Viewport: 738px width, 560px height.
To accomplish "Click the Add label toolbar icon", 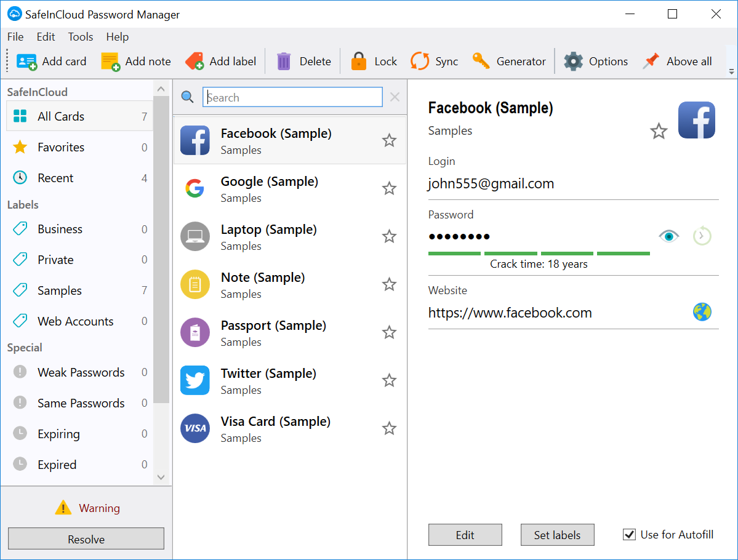I will [x=195, y=61].
